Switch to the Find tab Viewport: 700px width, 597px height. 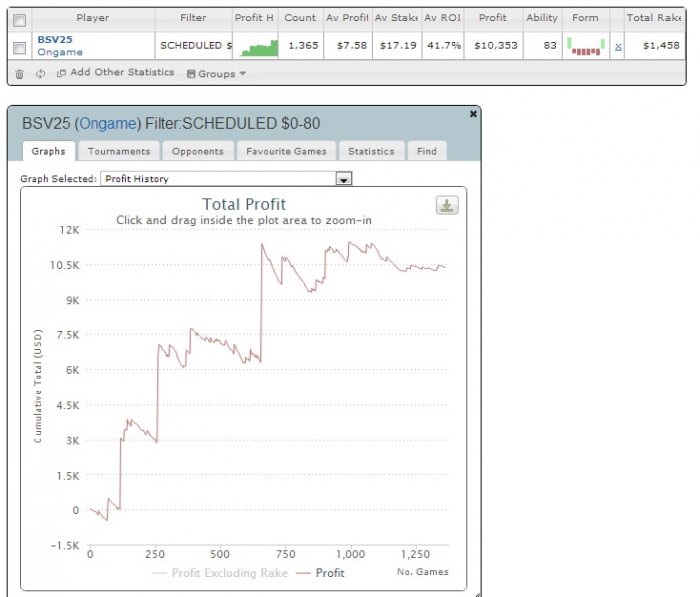point(427,151)
